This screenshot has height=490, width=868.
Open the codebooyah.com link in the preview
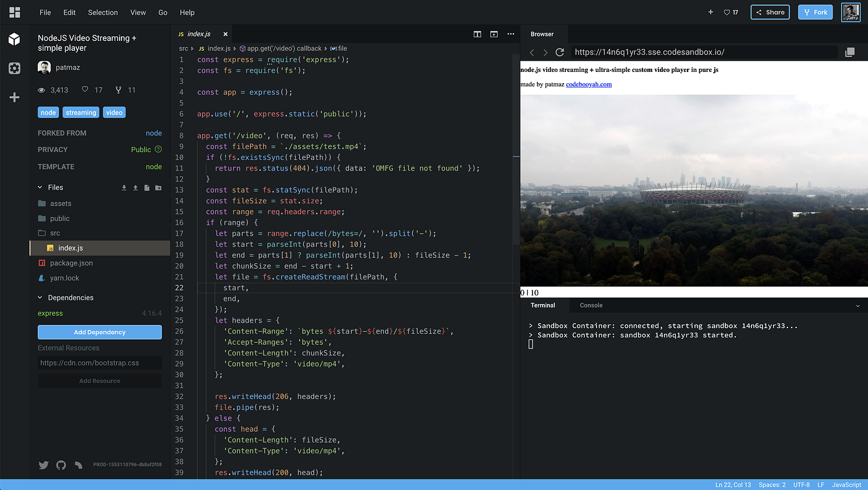(x=588, y=84)
